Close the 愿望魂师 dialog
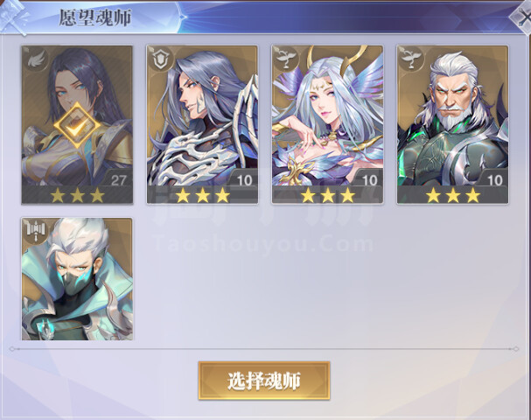The height and width of the screenshot is (420, 531). click(521, 18)
